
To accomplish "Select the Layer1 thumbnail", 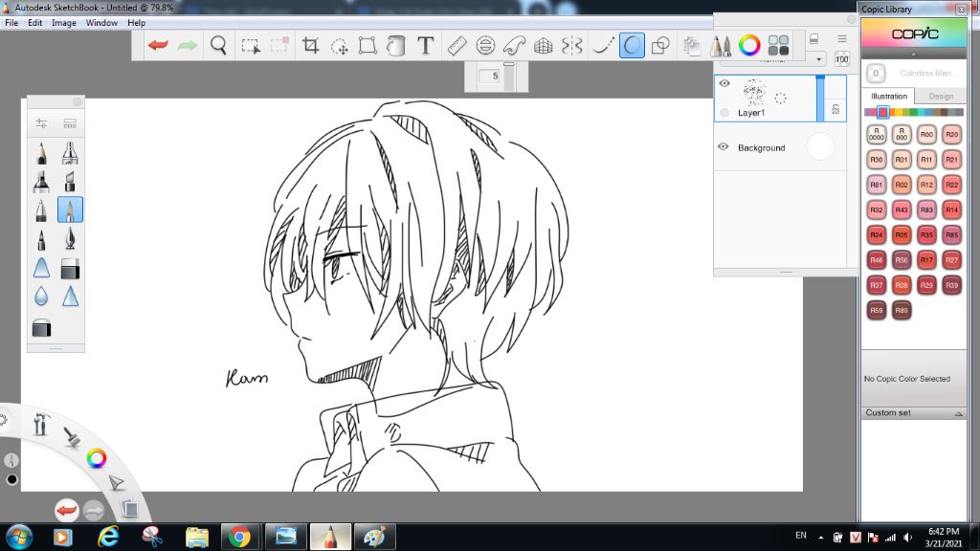I will click(x=754, y=92).
